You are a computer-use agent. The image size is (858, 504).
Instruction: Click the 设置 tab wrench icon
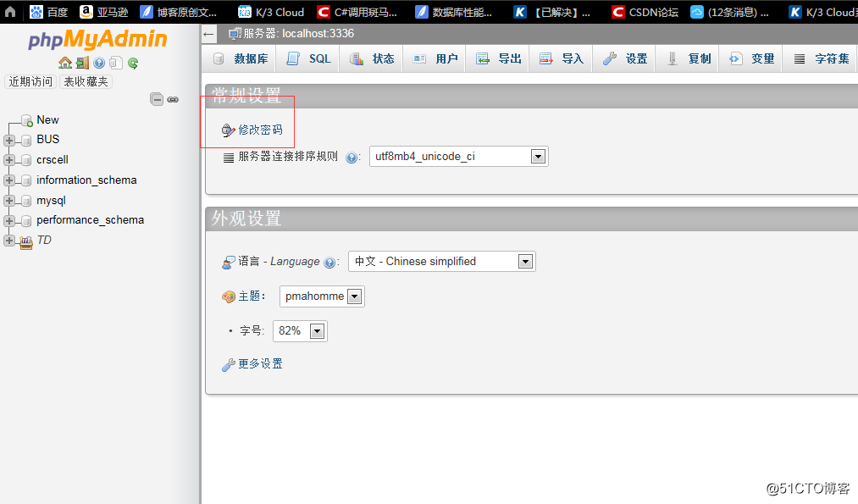pos(610,58)
